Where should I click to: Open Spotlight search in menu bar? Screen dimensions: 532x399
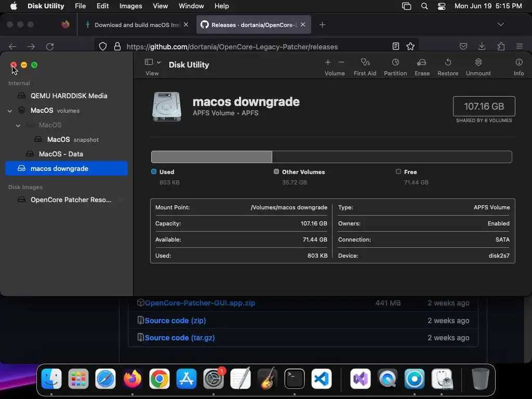424,6
